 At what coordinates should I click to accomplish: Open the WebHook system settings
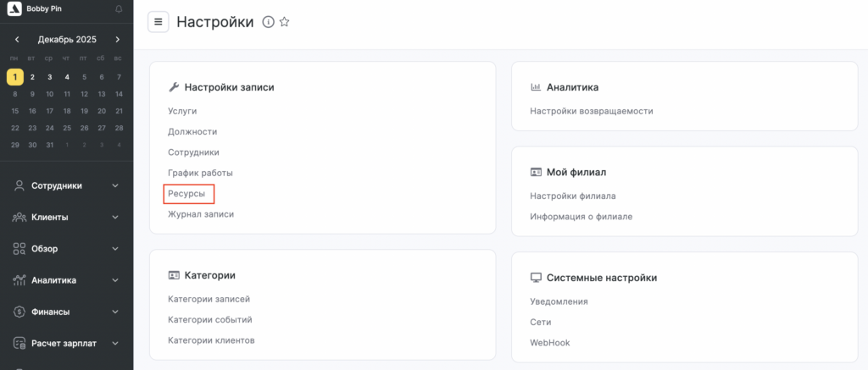click(x=549, y=343)
